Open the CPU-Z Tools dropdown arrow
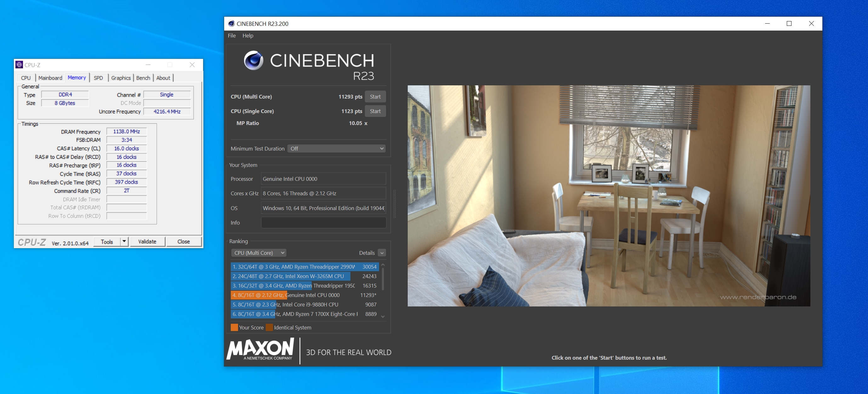 (x=124, y=241)
